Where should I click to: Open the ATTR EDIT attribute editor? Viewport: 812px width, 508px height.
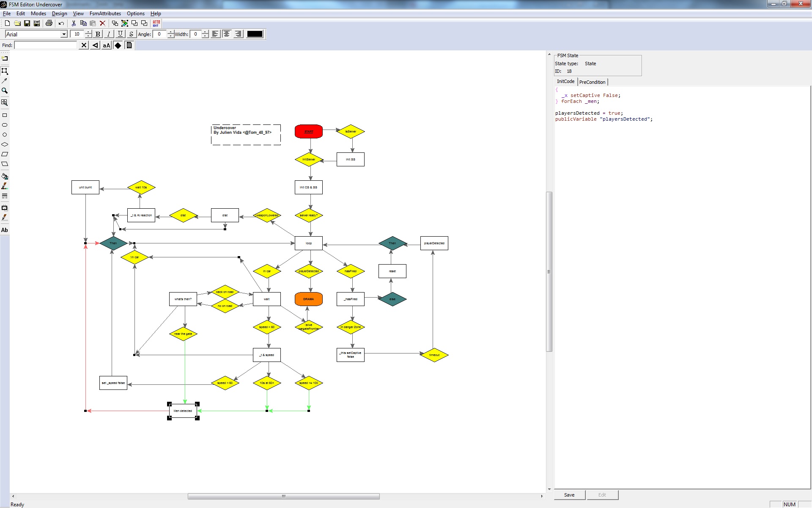click(x=156, y=23)
